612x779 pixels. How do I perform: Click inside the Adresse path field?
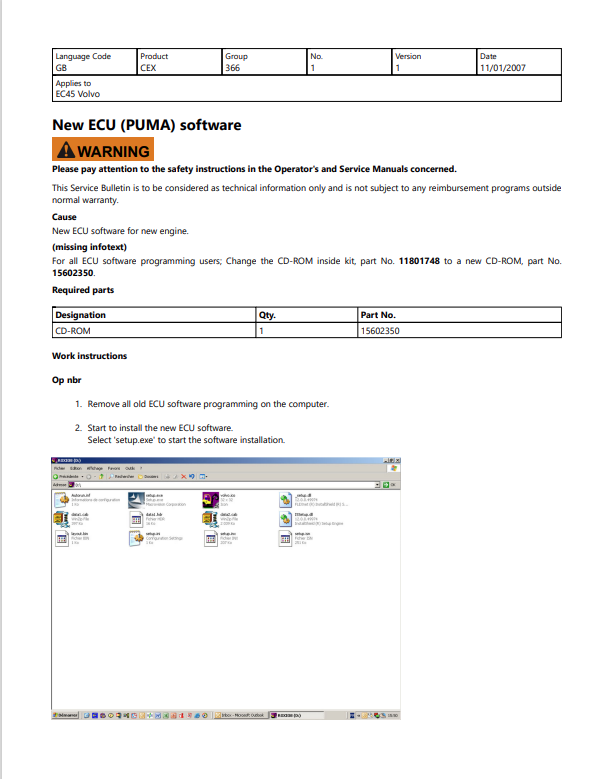(x=224, y=484)
